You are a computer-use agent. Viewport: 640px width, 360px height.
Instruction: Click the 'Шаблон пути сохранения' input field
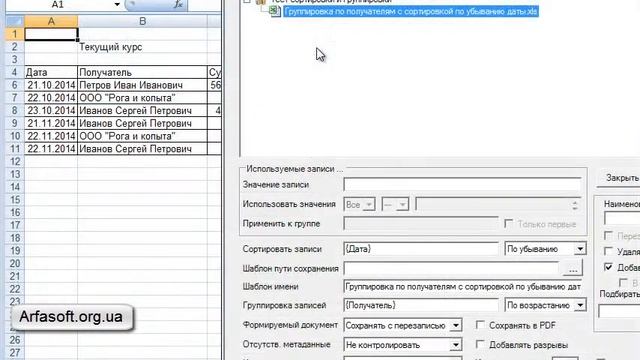451,269
